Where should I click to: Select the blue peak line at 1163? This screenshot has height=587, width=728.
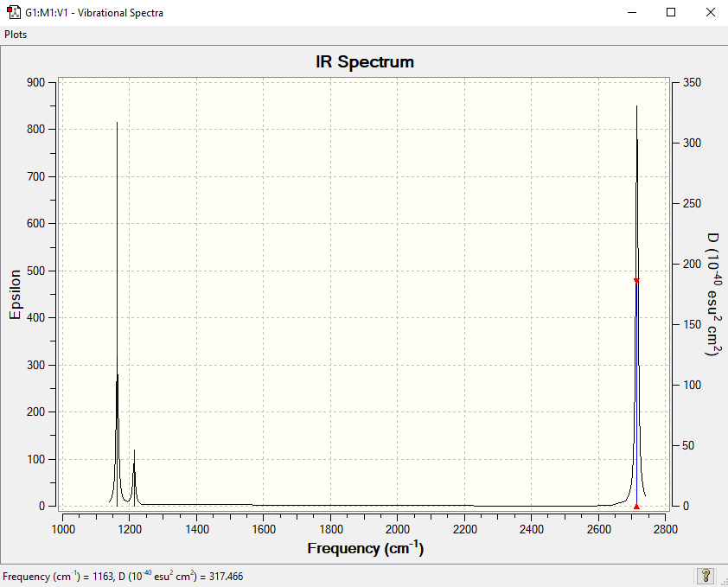pos(117,314)
